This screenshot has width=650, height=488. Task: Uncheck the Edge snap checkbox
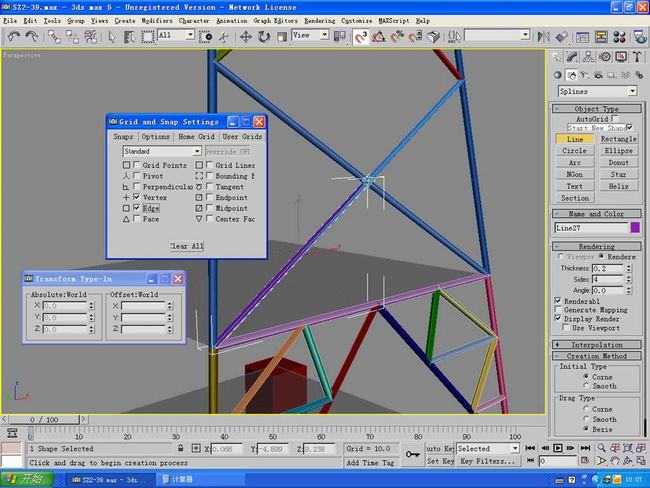[x=136, y=208]
